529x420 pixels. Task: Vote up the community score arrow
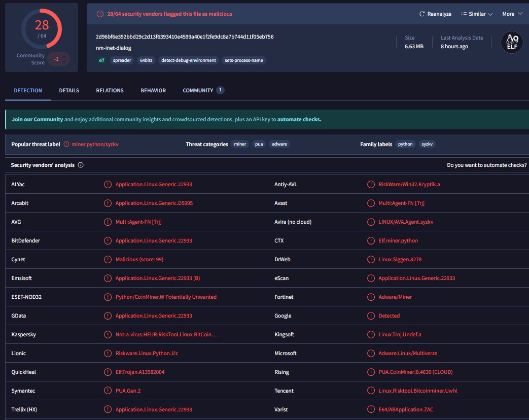[x=64, y=56]
